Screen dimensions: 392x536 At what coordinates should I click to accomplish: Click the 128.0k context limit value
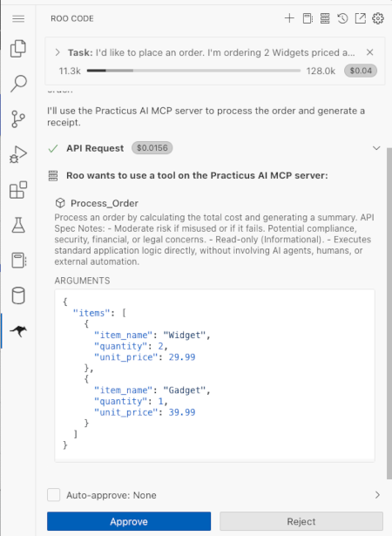tap(321, 71)
